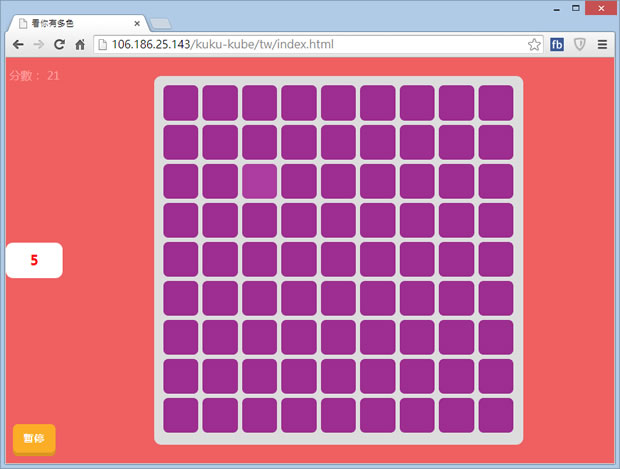Click the browser Back arrow

18,45
